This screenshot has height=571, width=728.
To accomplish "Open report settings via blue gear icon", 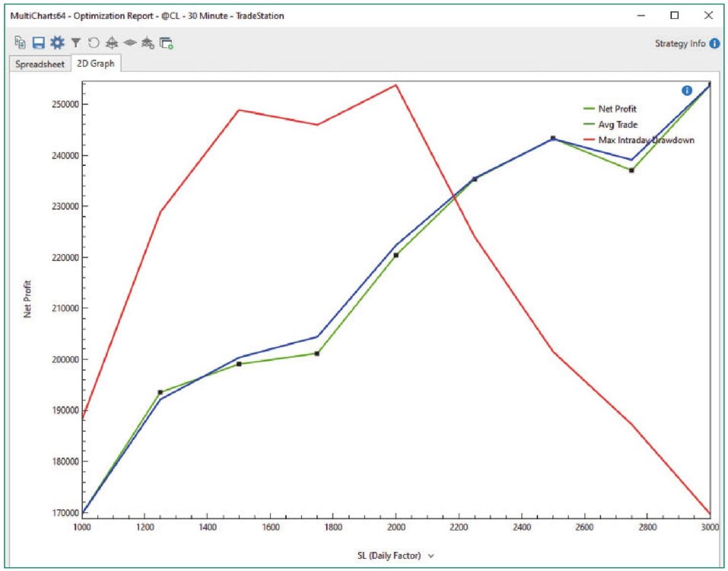I will [x=57, y=43].
